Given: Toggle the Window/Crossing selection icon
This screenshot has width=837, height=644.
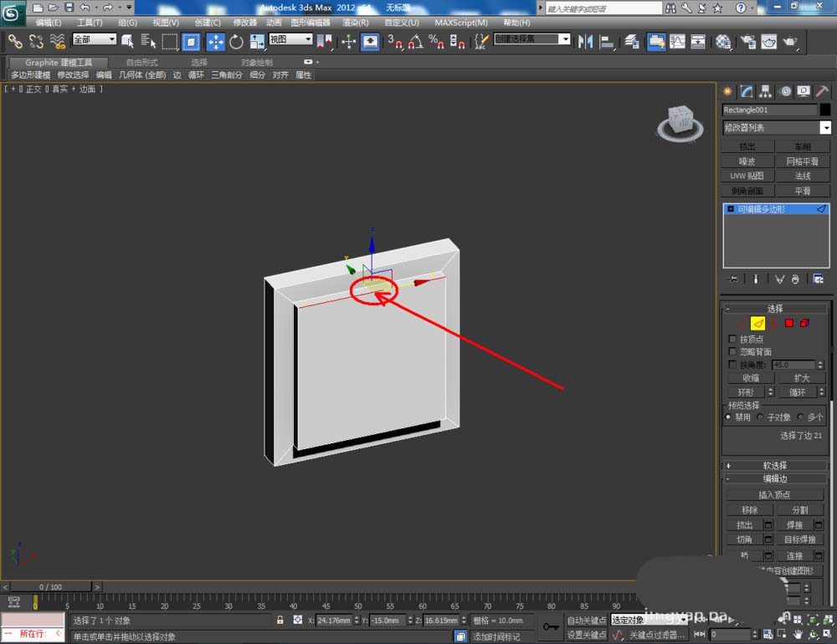Looking at the screenshot, I should [191, 42].
